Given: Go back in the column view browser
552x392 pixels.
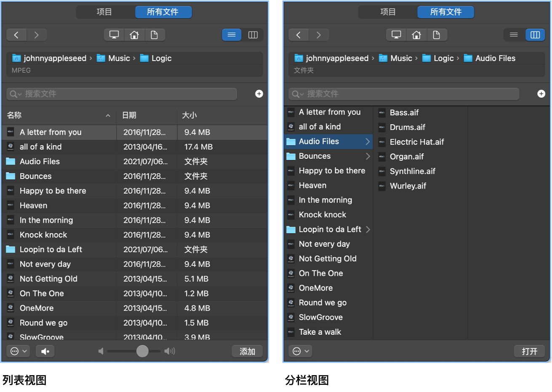Looking at the screenshot, I should 299,35.
